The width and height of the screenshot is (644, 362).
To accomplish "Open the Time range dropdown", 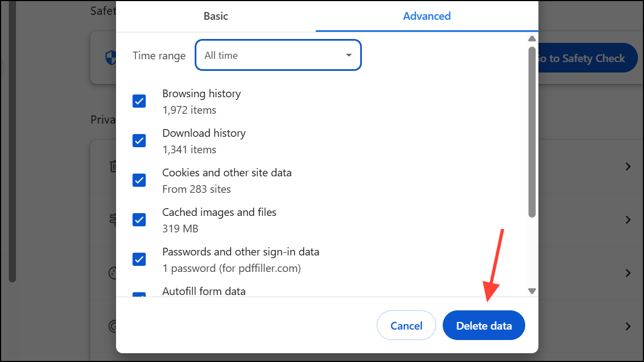I will tap(278, 55).
